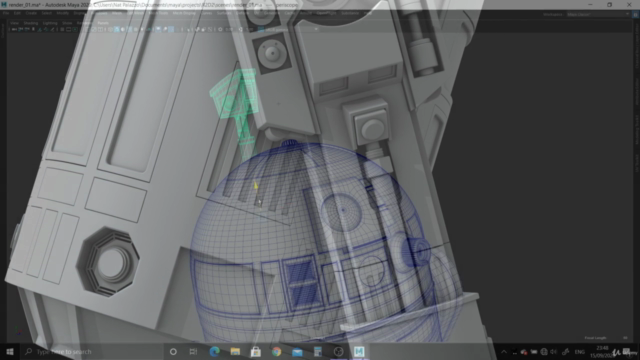Image resolution: width=640 pixels, height=360 pixels.
Task: Launch Microsoft Edge from the taskbar
Action: point(214,351)
